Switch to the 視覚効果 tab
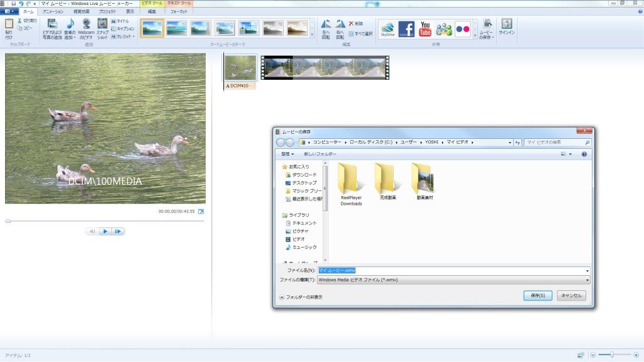This screenshot has height=362, width=644. point(81,11)
